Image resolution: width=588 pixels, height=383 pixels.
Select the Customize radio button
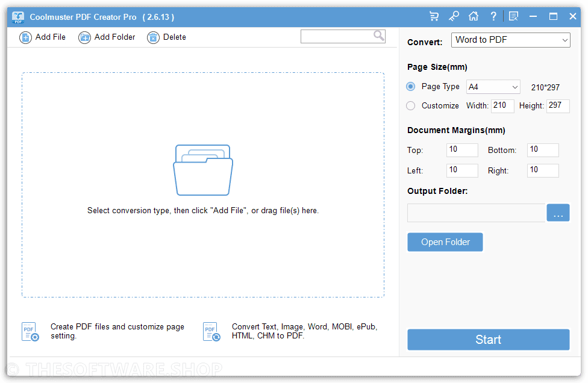tap(411, 105)
